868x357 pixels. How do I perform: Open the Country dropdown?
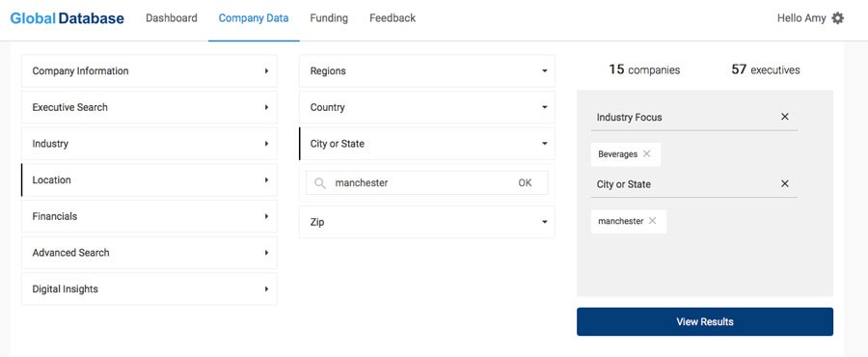tap(427, 107)
